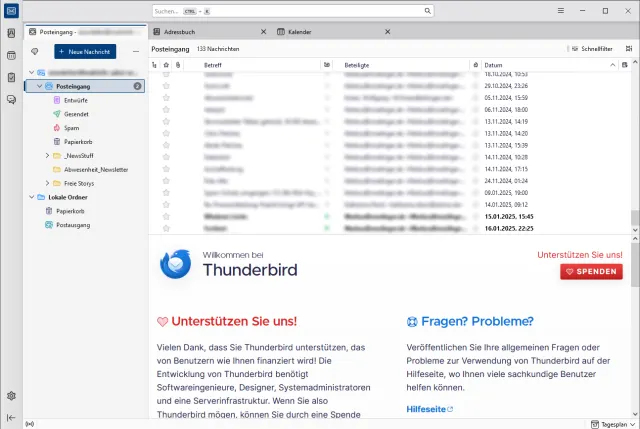640x429 pixels.
Task: Open the Mail space in sidebar
Action: coord(11,11)
